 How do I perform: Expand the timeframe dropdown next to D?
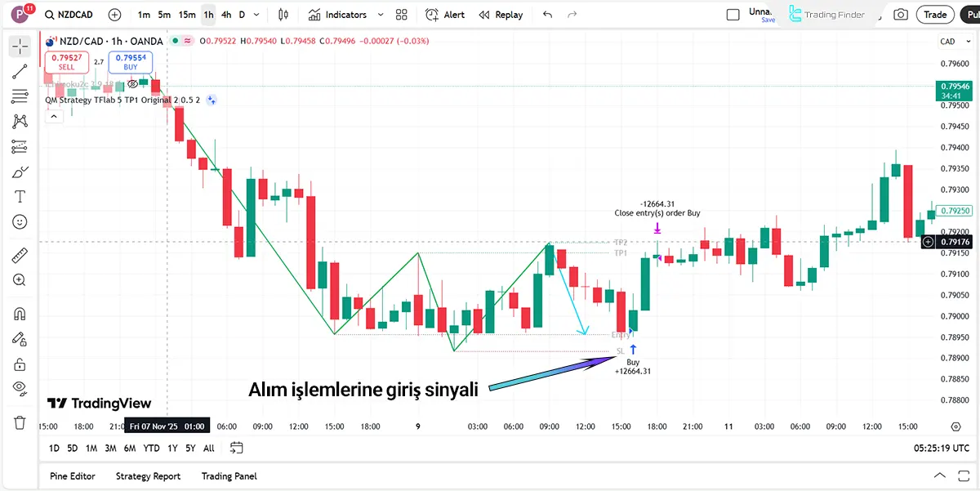(256, 14)
